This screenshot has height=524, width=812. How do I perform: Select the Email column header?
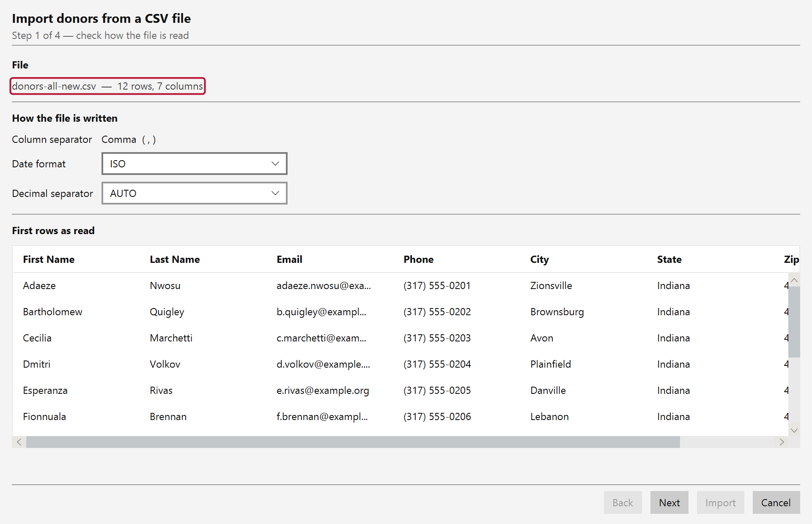click(289, 259)
